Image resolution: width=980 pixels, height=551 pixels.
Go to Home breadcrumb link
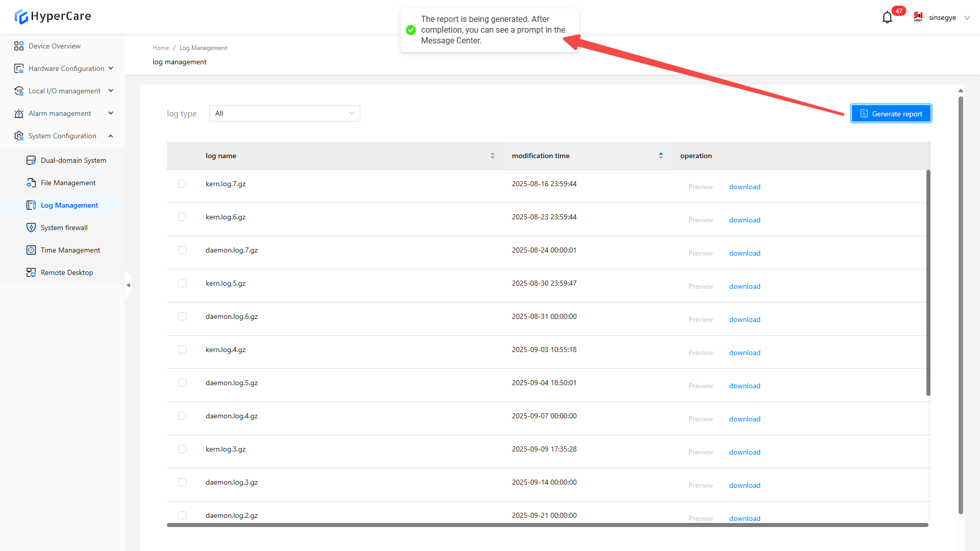tap(160, 48)
